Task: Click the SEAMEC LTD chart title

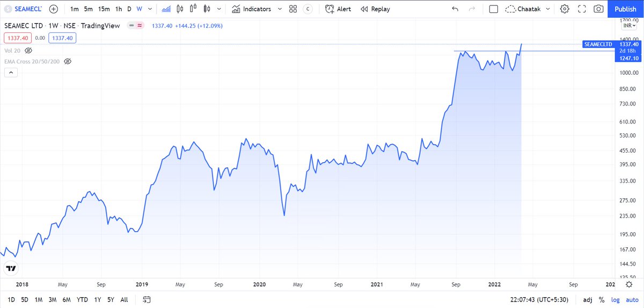Action: (24, 26)
